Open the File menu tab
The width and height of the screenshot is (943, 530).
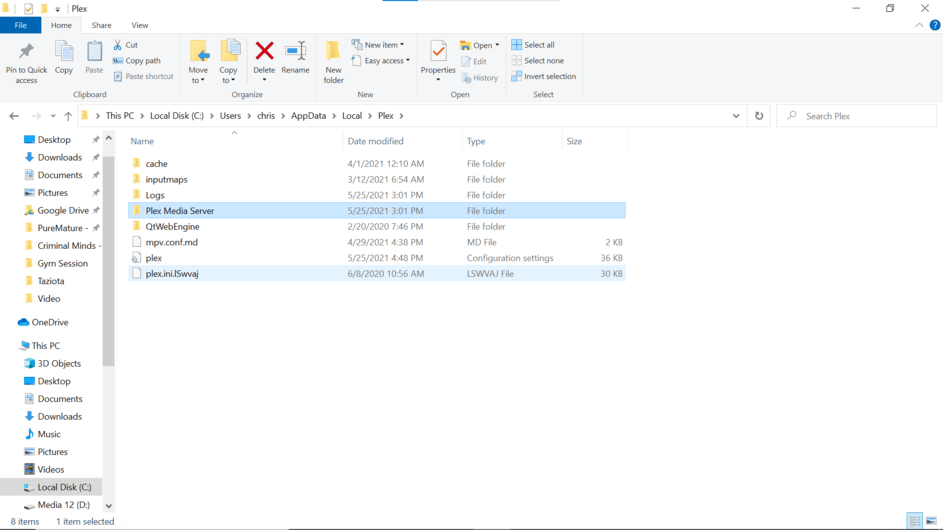tap(20, 25)
